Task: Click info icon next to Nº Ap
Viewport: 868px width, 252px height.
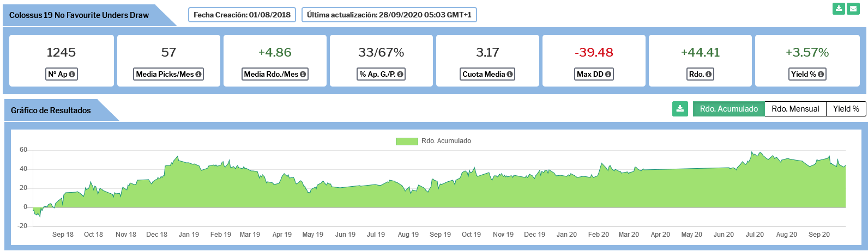Action: click(72, 74)
